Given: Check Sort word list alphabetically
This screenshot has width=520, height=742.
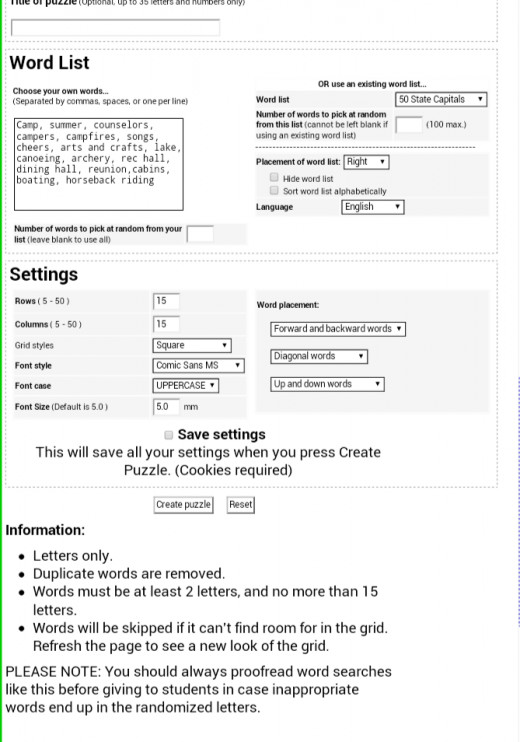Looking at the screenshot, I should 273,190.
